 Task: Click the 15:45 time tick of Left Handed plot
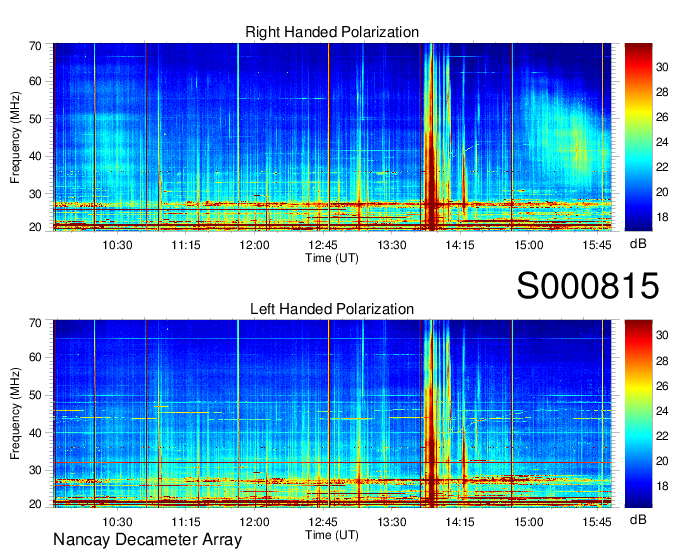tap(597, 522)
